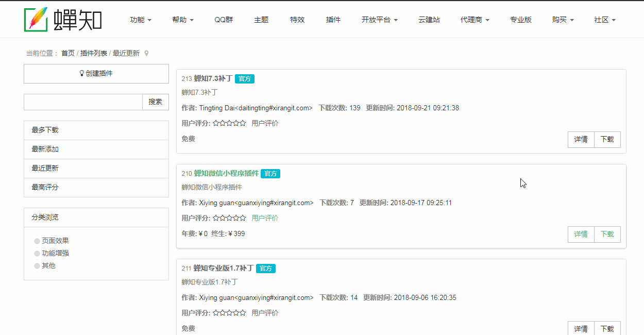
Task: Open 用户评价 for 蝉知7.3补丁
Action: tap(265, 123)
